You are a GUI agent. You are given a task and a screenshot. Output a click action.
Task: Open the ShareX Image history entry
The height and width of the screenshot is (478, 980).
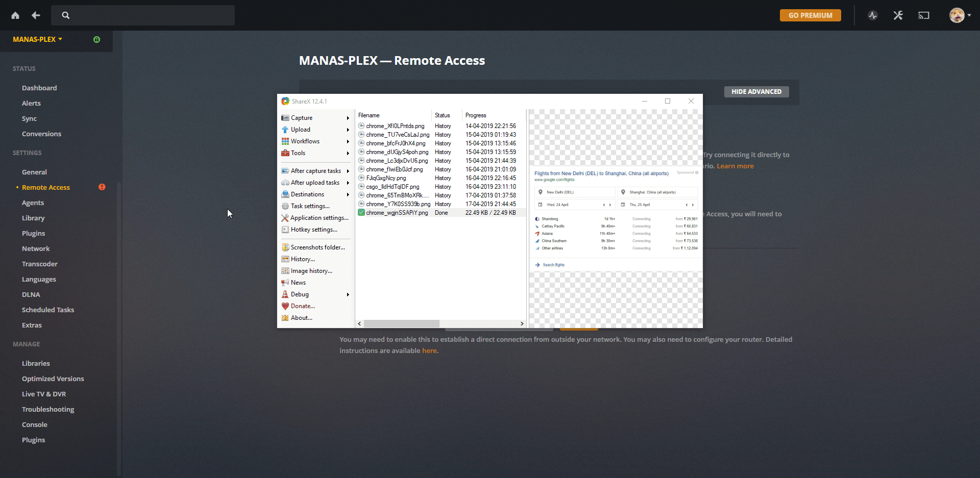(x=311, y=271)
